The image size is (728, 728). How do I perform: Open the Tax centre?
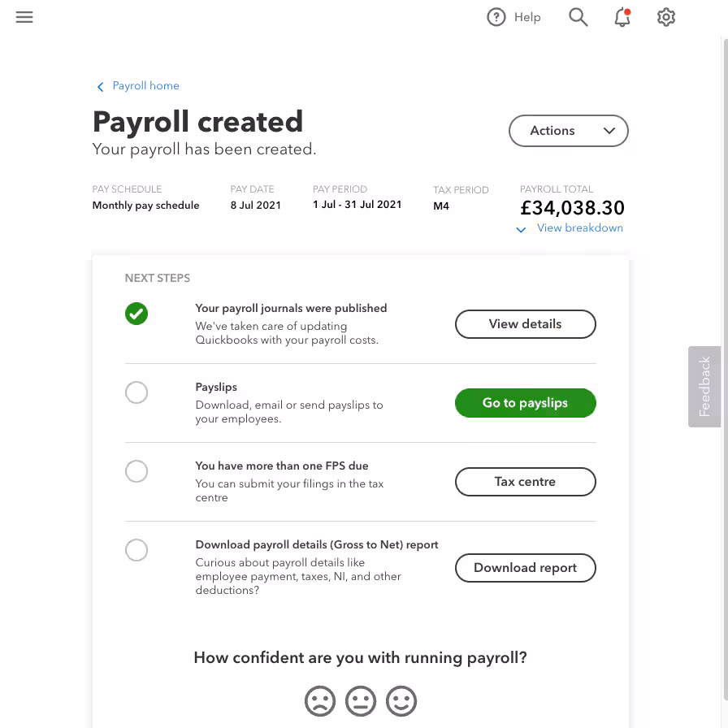pyautogui.click(x=525, y=482)
